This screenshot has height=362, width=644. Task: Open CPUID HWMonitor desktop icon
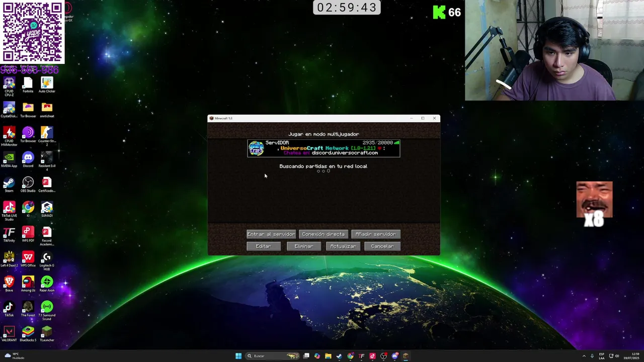coord(9,136)
